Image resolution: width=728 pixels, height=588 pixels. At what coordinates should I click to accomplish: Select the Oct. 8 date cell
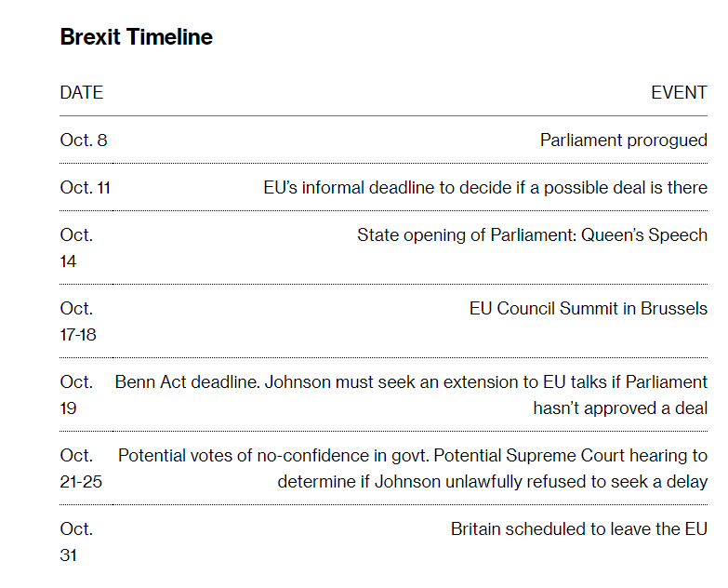click(84, 140)
